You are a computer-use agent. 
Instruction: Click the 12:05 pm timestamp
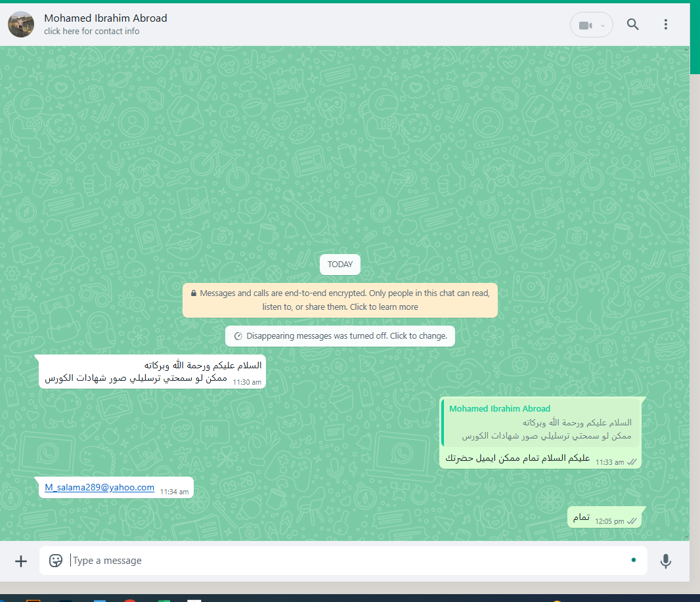609,521
